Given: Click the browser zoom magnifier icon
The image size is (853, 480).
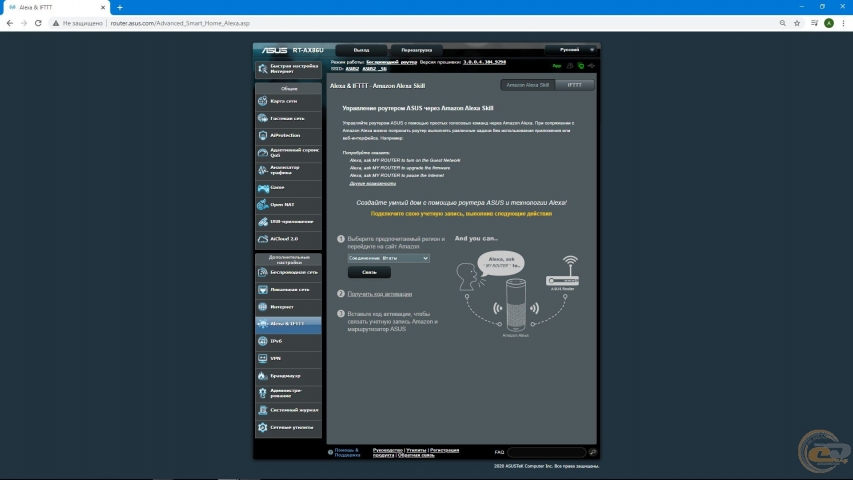Looking at the screenshot, I should (782, 23).
